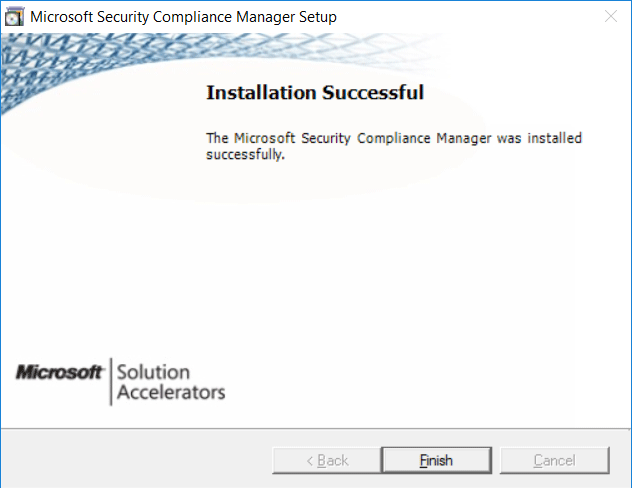Select the disabled Back button
Screen dimensions: 632x488
[x=327, y=460]
